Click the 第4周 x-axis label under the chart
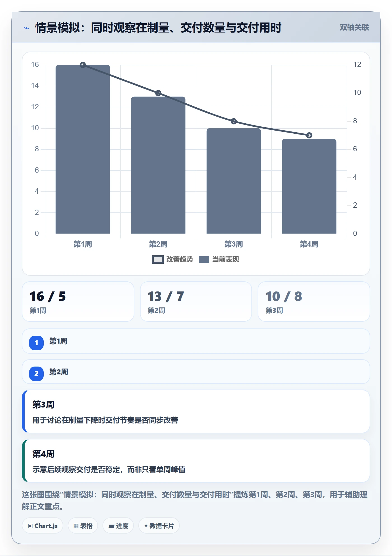 click(309, 244)
